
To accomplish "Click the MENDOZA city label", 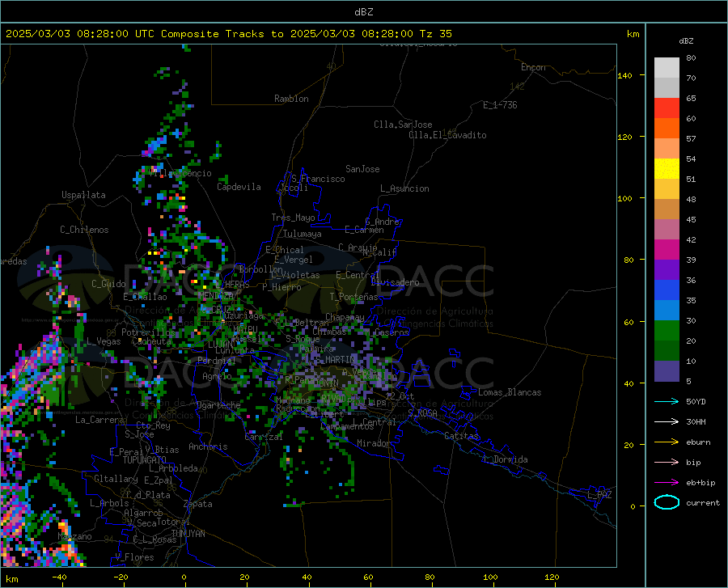I will (x=215, y=295).
